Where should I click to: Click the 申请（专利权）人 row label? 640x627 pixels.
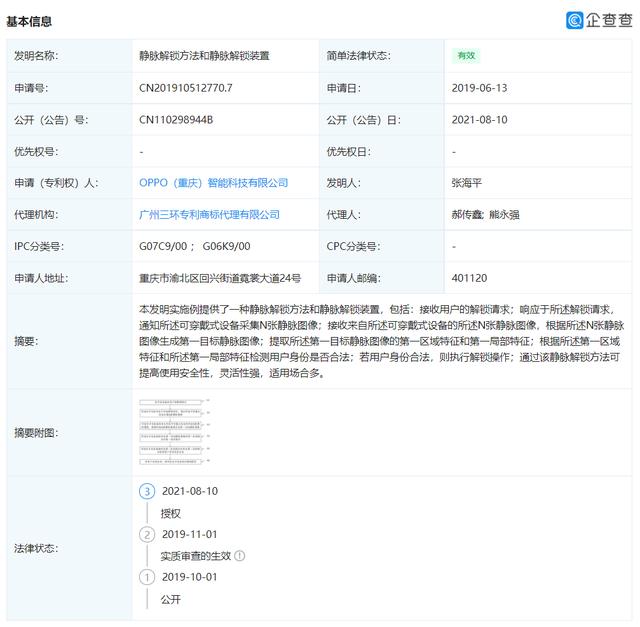(56, 182)
